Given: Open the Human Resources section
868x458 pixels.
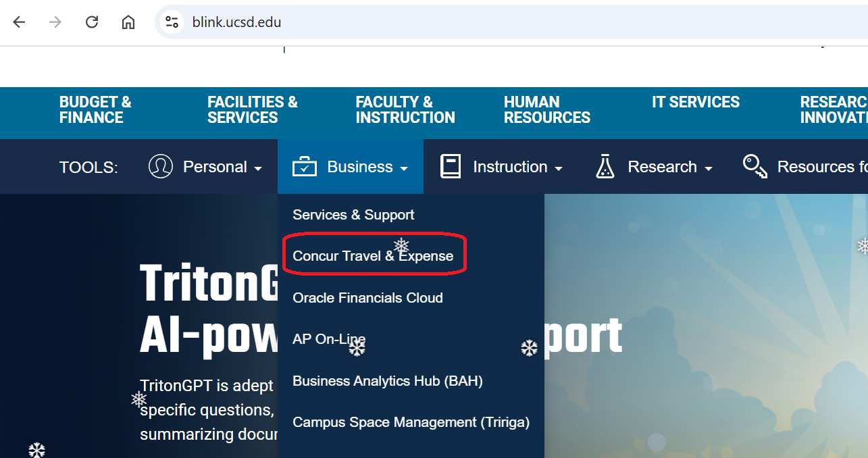Looking at the screenshot, I should pos(546,110).
